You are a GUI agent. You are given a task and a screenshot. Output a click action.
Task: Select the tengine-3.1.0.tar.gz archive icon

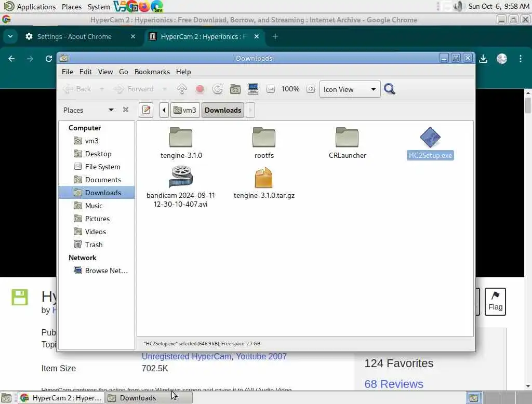pos(263,178)
